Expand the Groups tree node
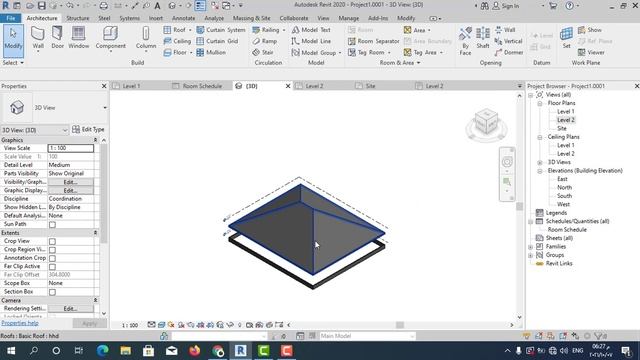This screenshot has width=640, height=360. (531, 256)
